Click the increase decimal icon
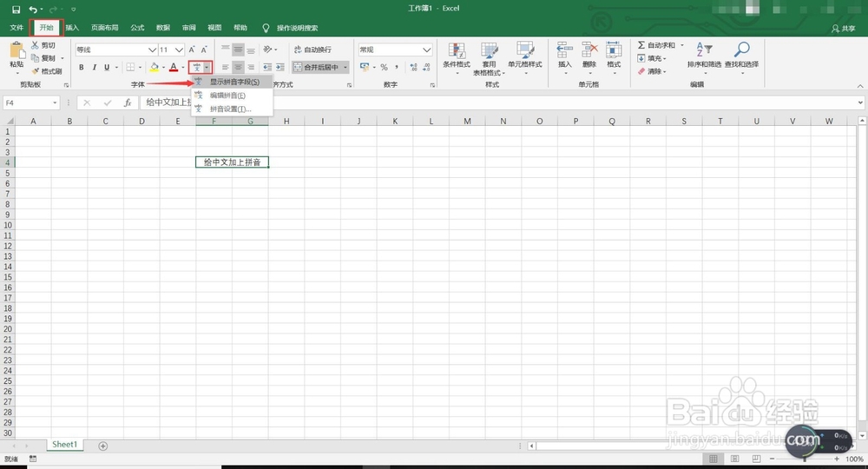Screen dimensions: 868x469 (413, 67)
